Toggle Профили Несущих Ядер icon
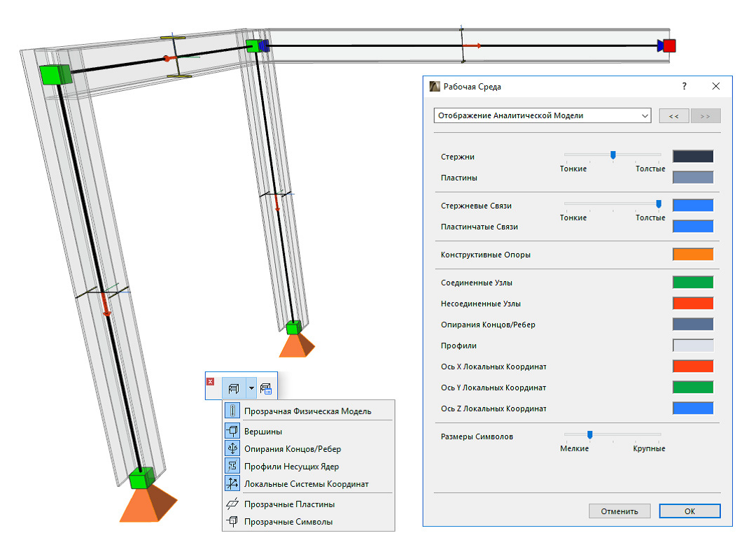 232,467
